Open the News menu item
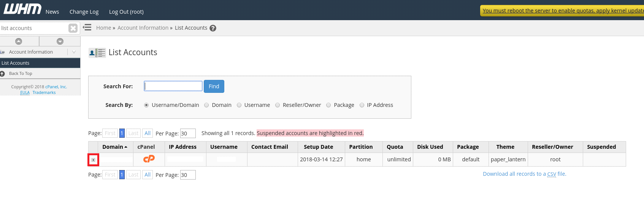The width and height of the screenshot is (644, 218). tap(52, 12)
